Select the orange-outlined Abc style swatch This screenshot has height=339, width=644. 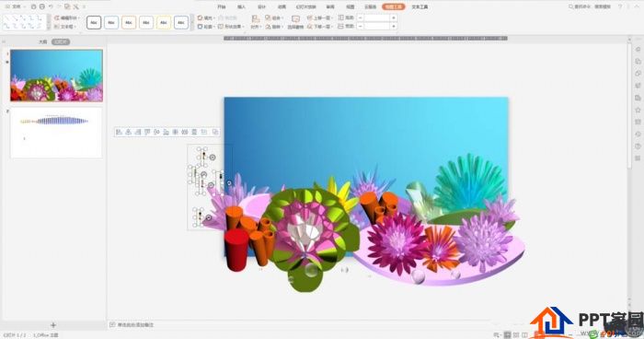coord(129,23)
